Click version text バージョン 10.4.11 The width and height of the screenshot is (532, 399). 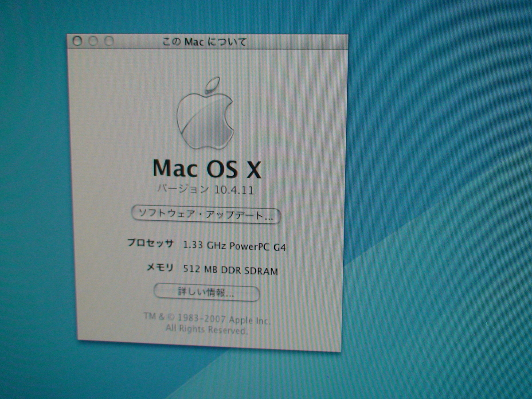pos(206,190)
